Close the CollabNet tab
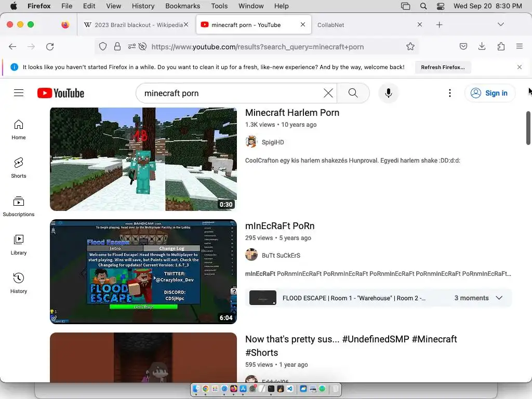 (420, 24)
